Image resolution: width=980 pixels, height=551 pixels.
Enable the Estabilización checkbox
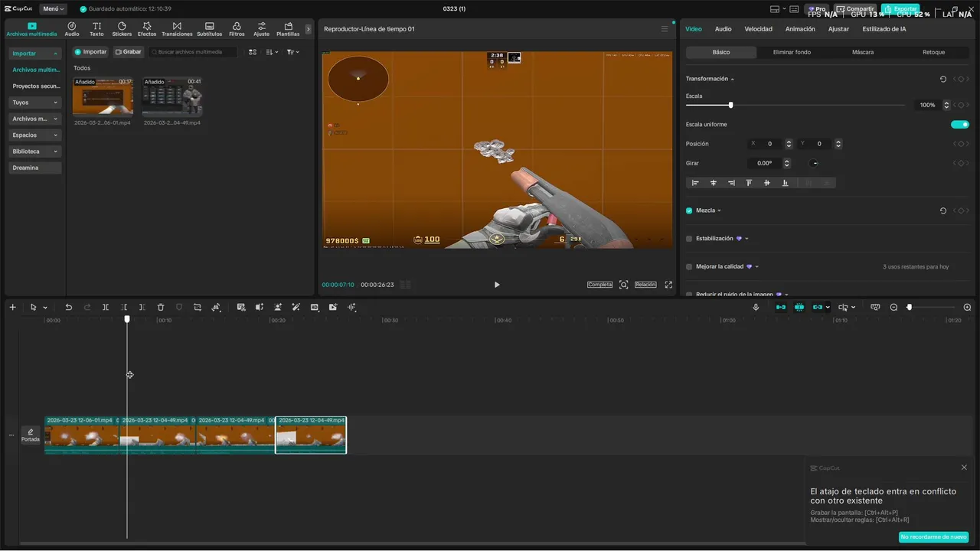click(x=689, y=239)
